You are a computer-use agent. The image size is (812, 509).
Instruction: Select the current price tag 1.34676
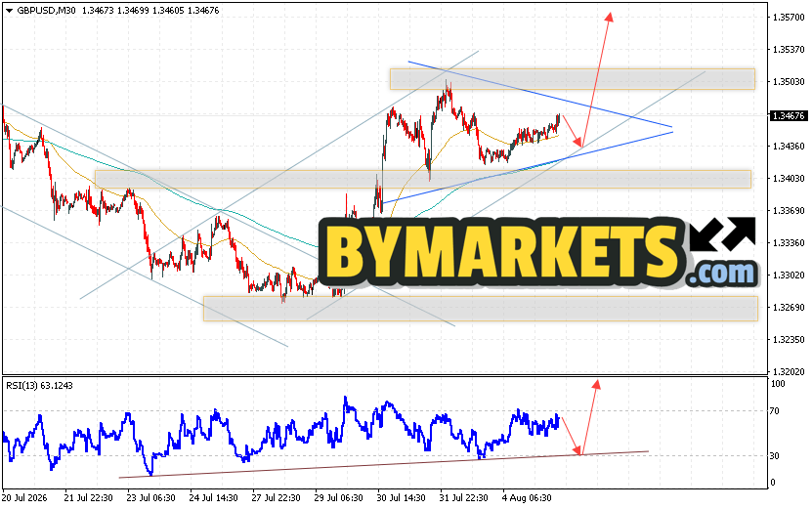click(789, 116)
